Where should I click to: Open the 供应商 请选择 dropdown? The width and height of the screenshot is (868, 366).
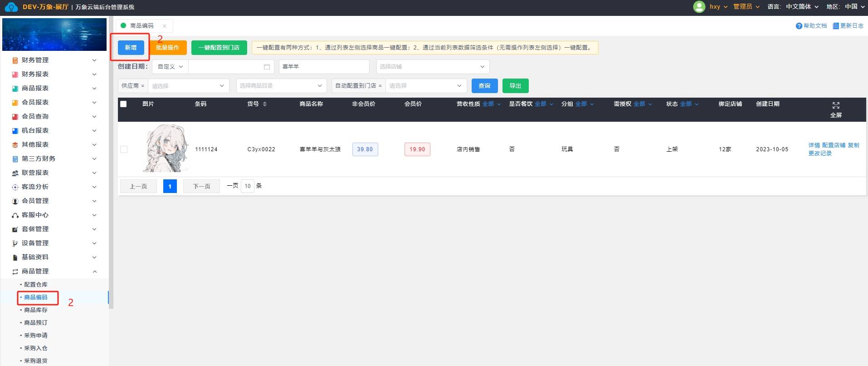pyautogui.click(x=188, y=86)
